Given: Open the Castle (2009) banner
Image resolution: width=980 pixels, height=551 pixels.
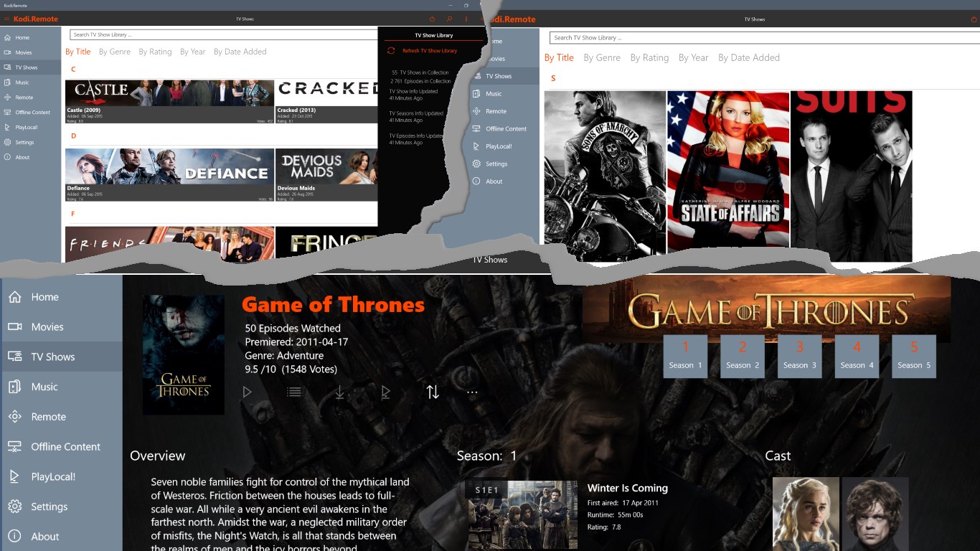Looking at the screenshot, I should pyautogui.click(x=169, y=102).
